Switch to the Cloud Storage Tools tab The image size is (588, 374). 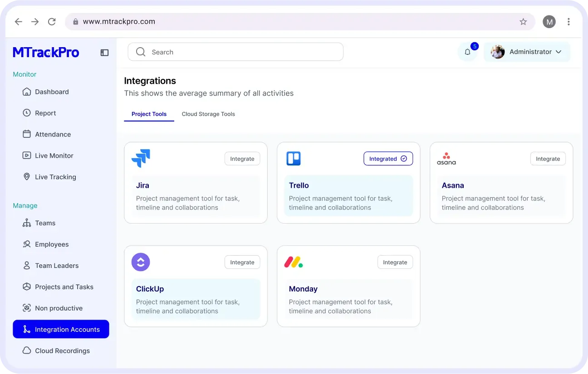point(208,114)
